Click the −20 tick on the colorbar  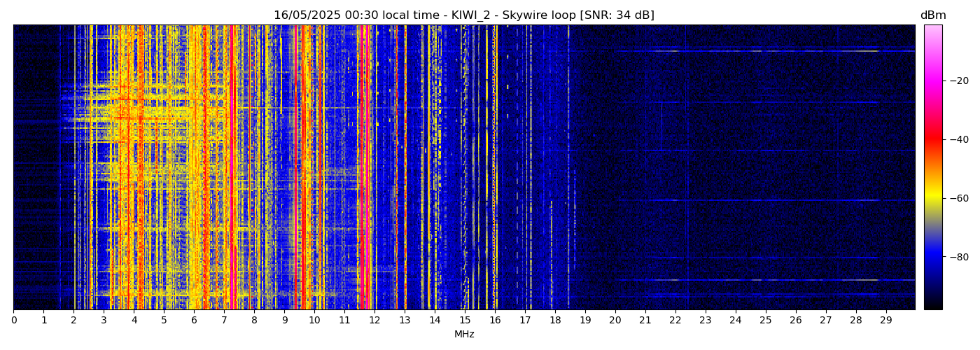(958, 80)
